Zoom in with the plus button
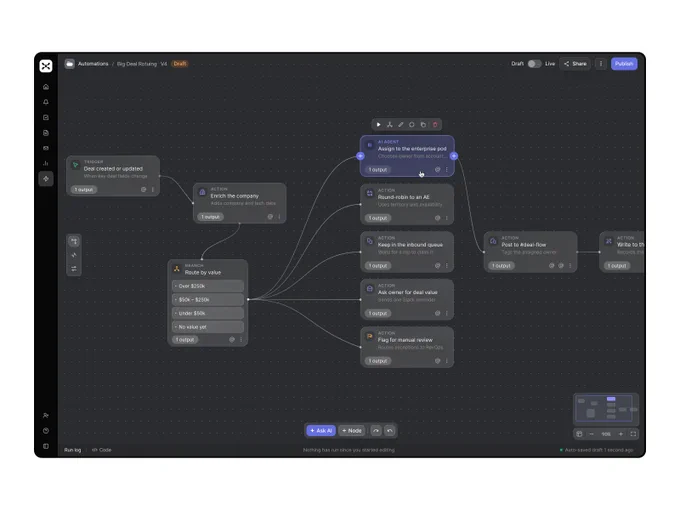This screenshot has height=510, width=680. pos(621,434)
